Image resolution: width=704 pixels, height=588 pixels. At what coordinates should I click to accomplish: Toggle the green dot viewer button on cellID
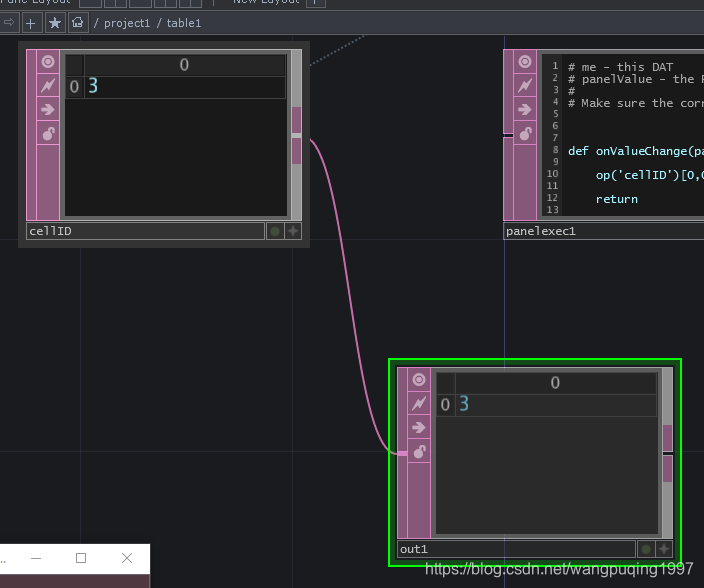pyautogui.click(x=275, y=231)
